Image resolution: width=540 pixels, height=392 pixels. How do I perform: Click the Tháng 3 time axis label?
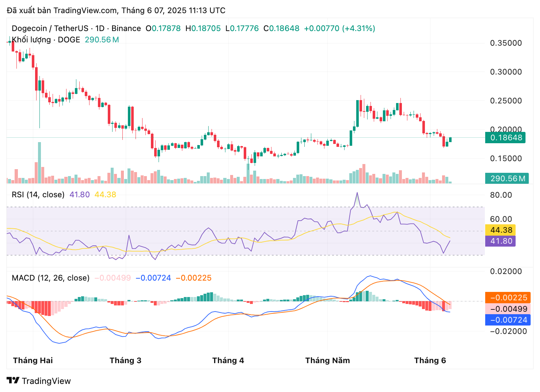(x=125, y=361)
